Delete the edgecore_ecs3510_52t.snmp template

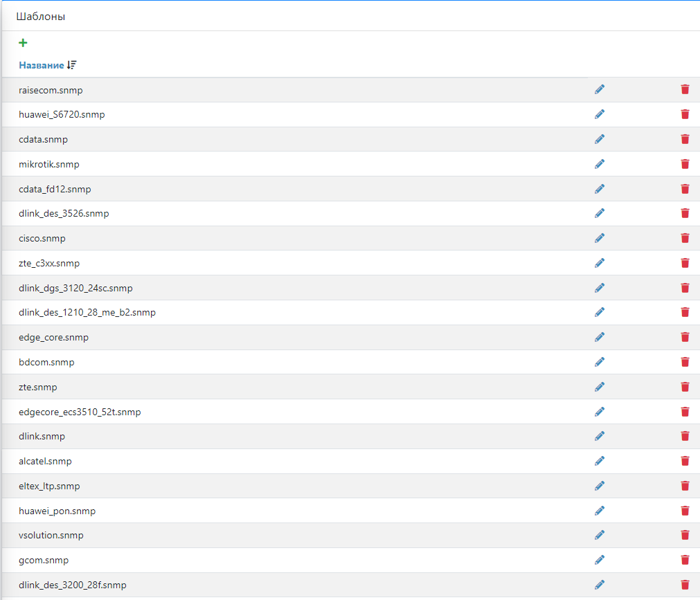(685, 412)
